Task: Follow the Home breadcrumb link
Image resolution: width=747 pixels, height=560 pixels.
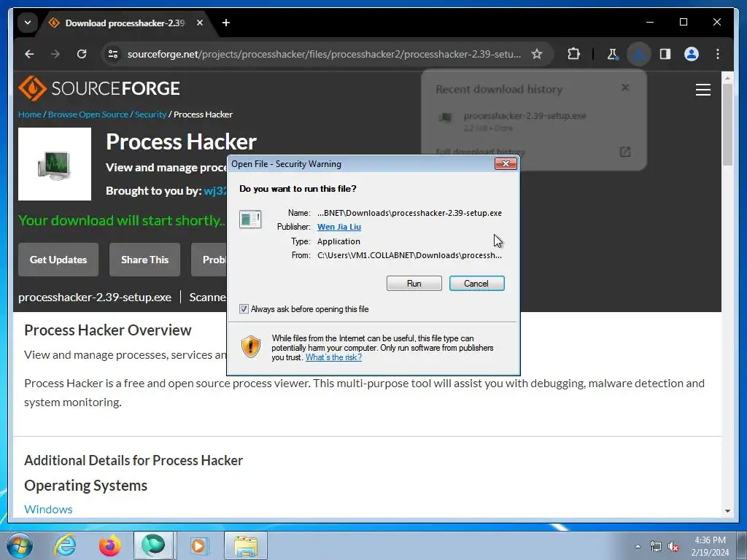Action: (29, 114)
